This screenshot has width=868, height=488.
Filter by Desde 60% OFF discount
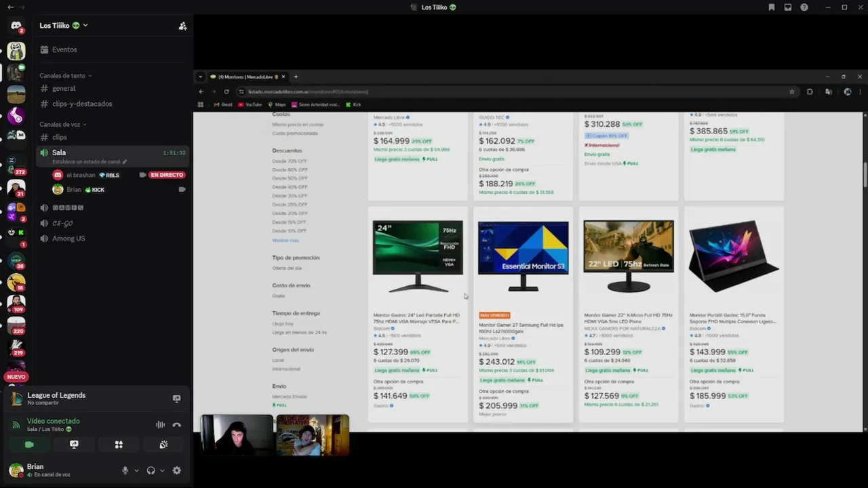[x=290, y=169]
